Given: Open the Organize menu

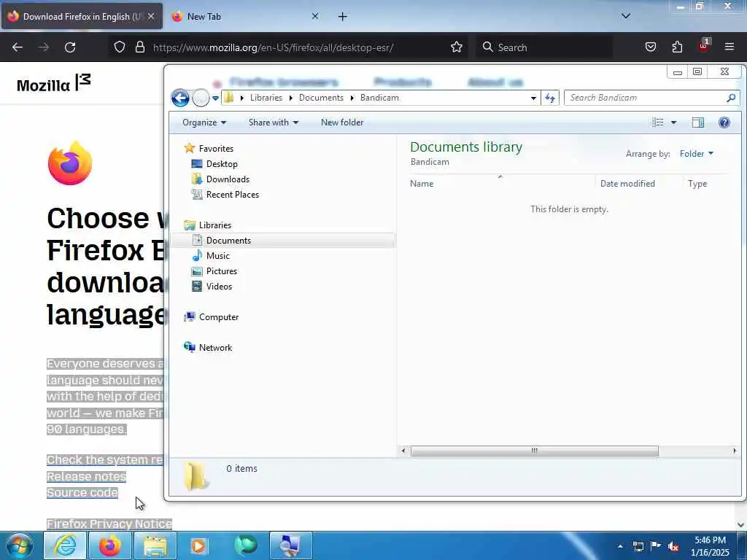Looking at the screenshot, I should (204, 122).
